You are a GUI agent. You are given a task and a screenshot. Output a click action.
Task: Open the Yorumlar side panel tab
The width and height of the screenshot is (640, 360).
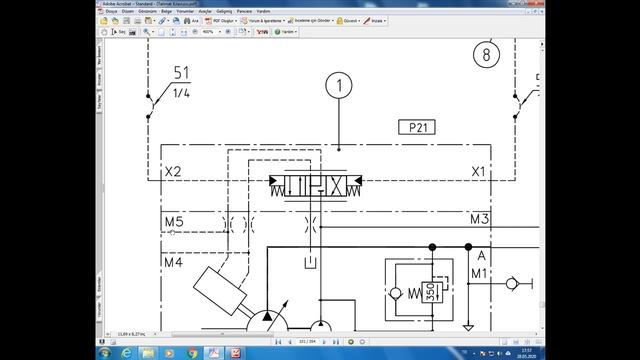tap(99, 310)
